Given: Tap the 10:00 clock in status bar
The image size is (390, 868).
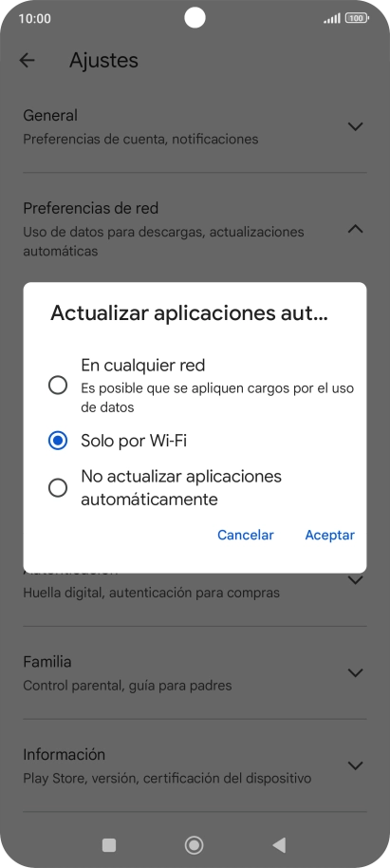Looking at the screenshot, I should tap(34, 18).
